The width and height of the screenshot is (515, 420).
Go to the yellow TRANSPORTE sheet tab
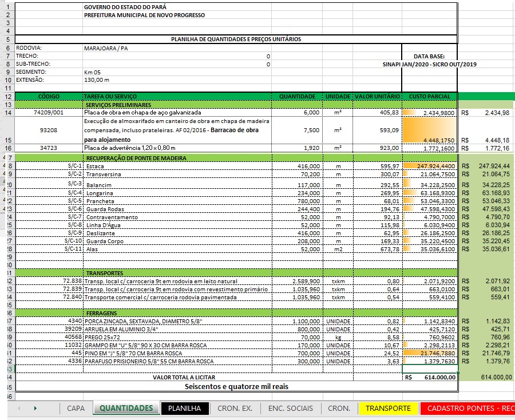click(x=388, y=408)
